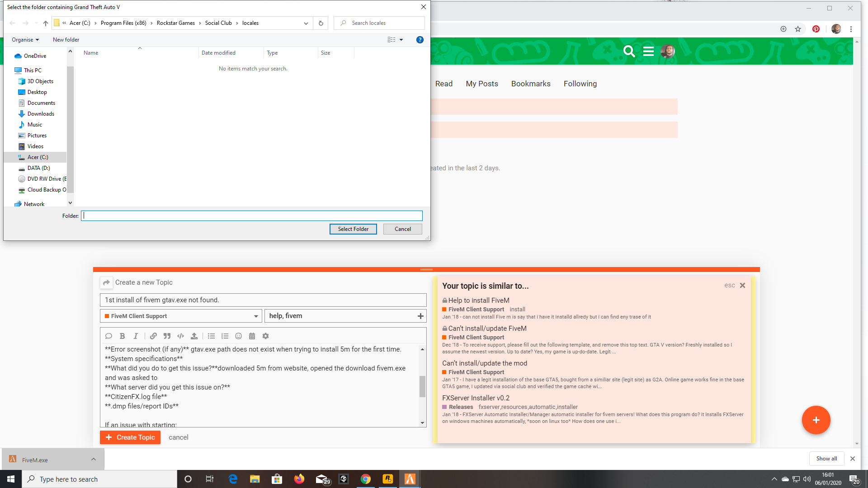The height and width of the screenshot is (488, 868).
Task: Add a bulleted list to the post
Action: click(211, 336)
